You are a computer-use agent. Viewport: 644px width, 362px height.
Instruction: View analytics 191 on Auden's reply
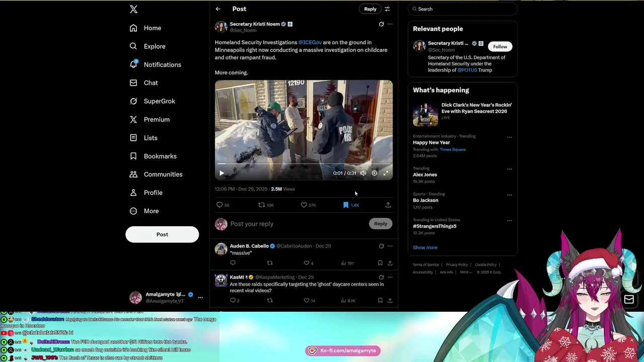click(x=347, y=263)
